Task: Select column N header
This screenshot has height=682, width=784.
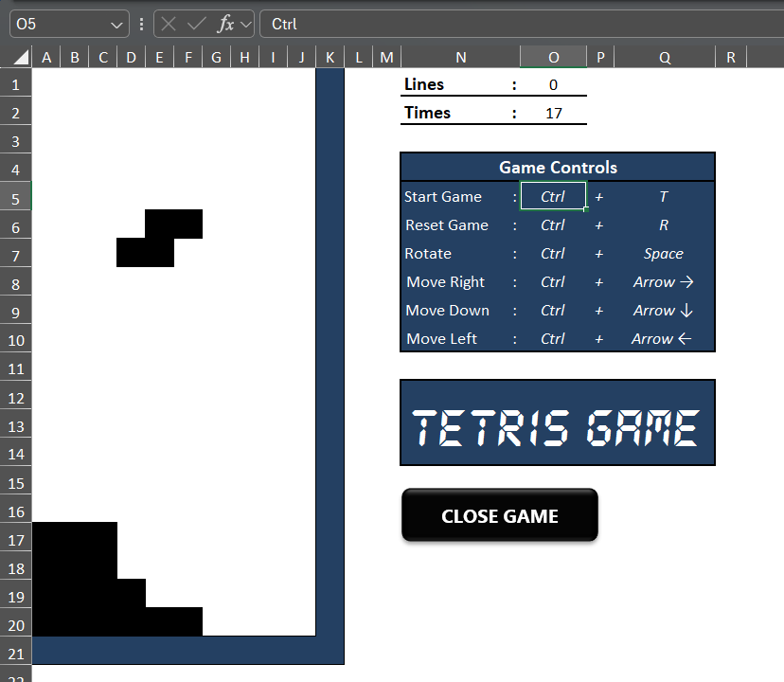Action: pos(460,58)
